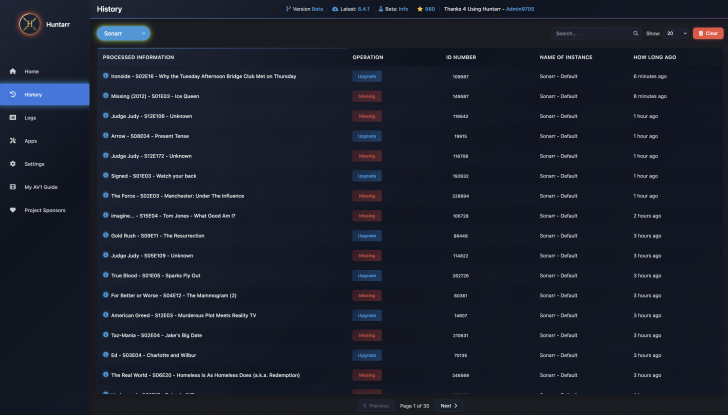Click info icon for Gold Rush row
728x415 pixels.
pyautogui.click(x=105, y=235)
